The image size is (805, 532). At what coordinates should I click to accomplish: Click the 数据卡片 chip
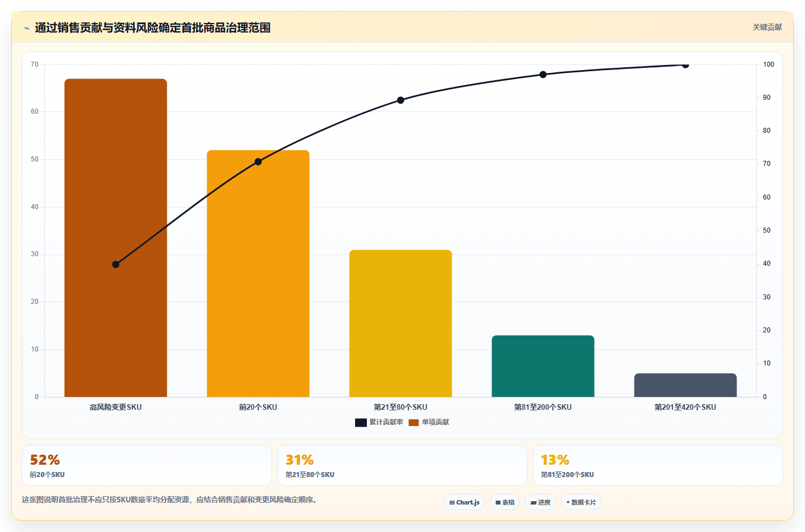click(581, 502)
